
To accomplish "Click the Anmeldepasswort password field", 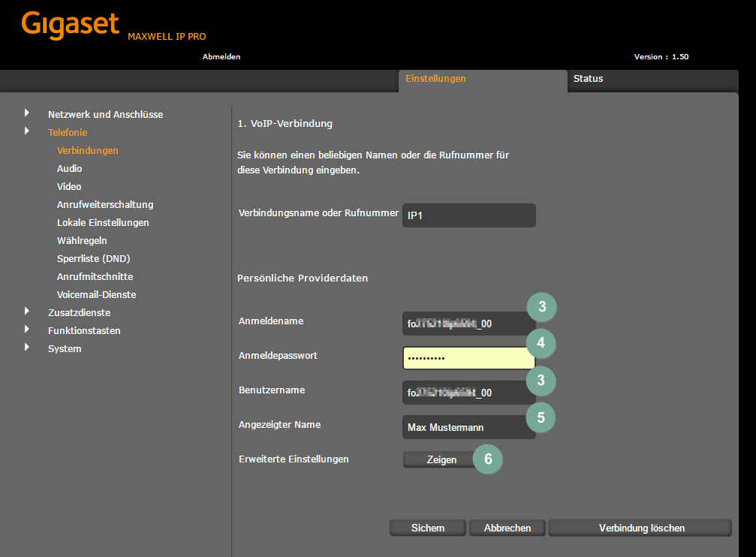I will click(468, 358).
